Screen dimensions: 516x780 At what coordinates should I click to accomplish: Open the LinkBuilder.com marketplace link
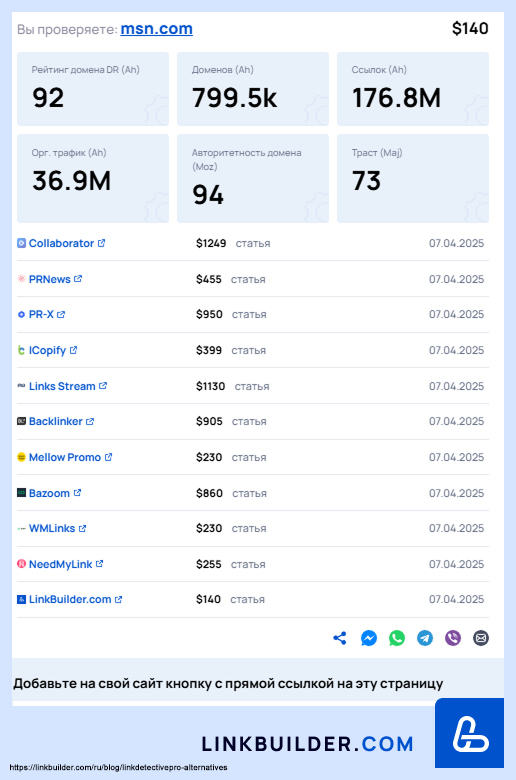(x=70, y=599)
